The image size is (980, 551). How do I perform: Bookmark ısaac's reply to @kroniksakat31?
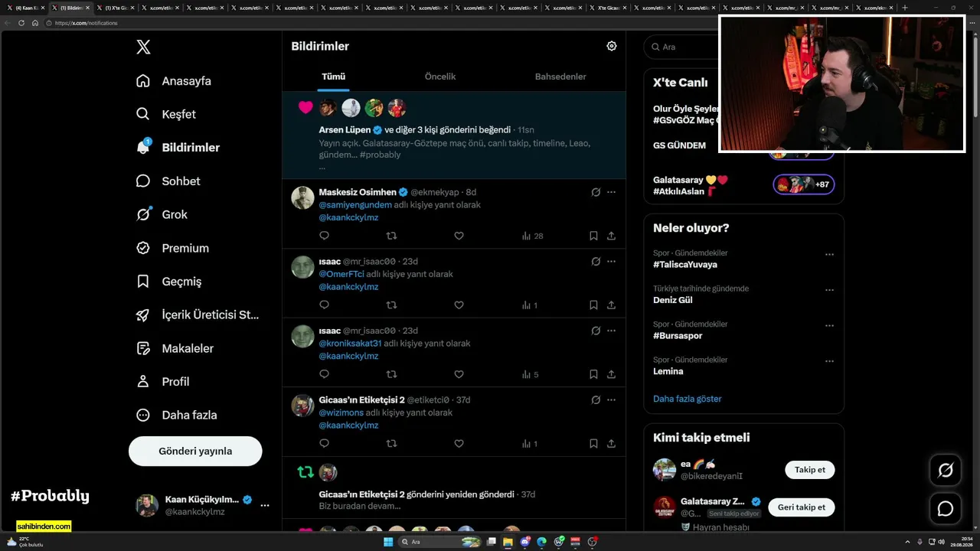(x=593, y=374)
